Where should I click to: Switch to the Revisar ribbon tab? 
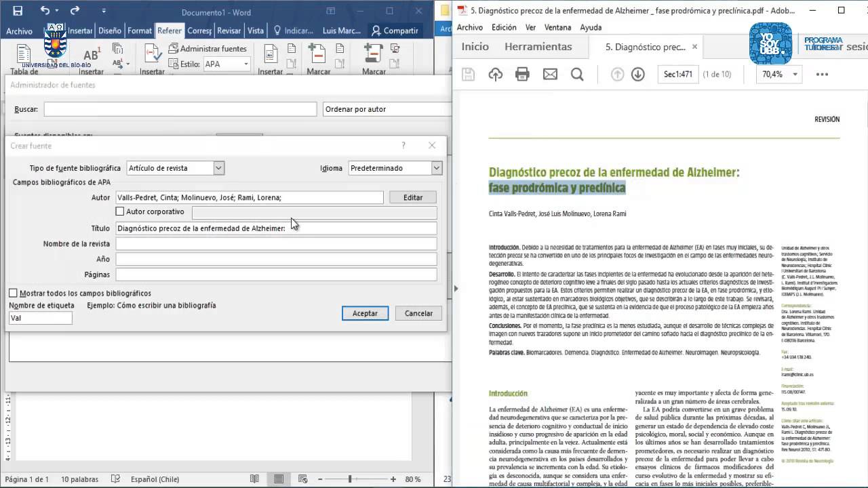coord(229,30)
